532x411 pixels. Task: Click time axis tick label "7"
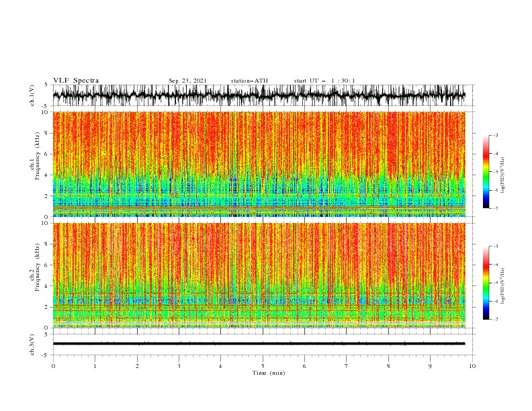click(x=347, y=366)
